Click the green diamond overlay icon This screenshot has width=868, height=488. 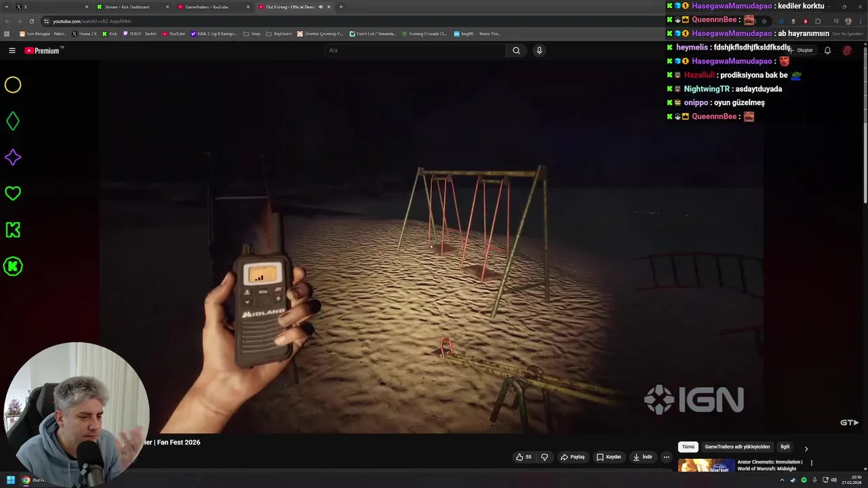(x=13, y=121)
